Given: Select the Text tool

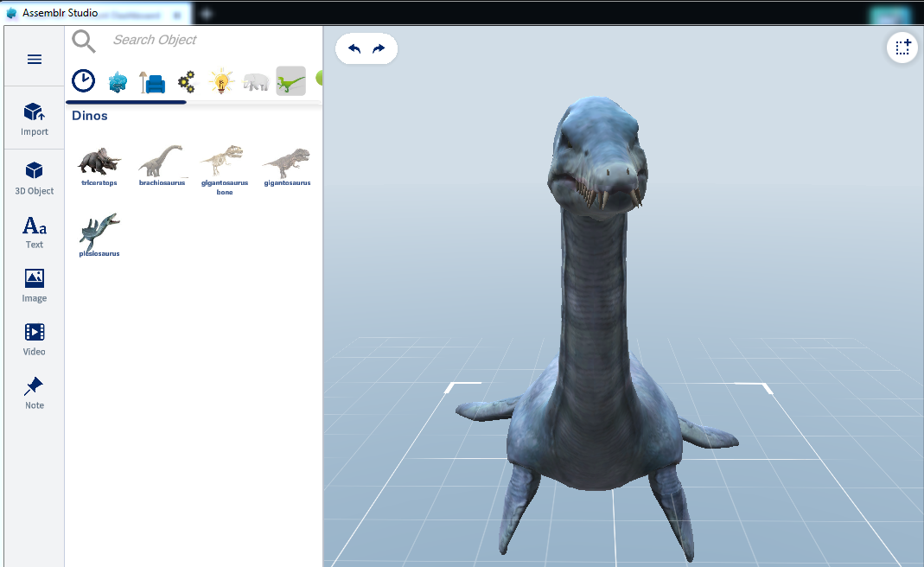Looking at the screenshot, I should pyautogui.click(x=34, y=232).
